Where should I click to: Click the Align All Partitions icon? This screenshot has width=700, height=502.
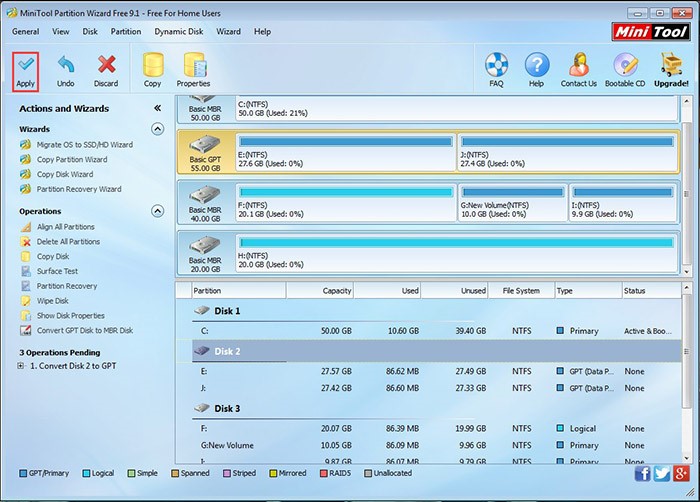(x=26, y=227)
